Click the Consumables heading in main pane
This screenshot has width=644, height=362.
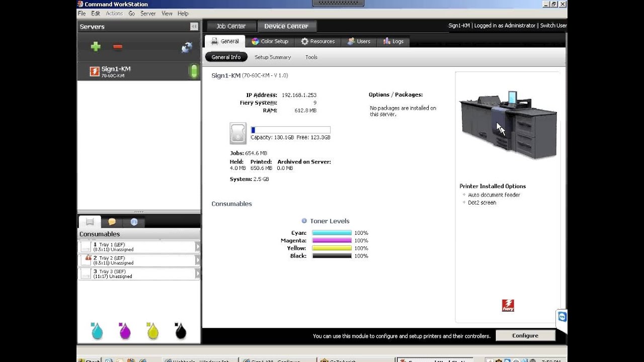(231, 204)
